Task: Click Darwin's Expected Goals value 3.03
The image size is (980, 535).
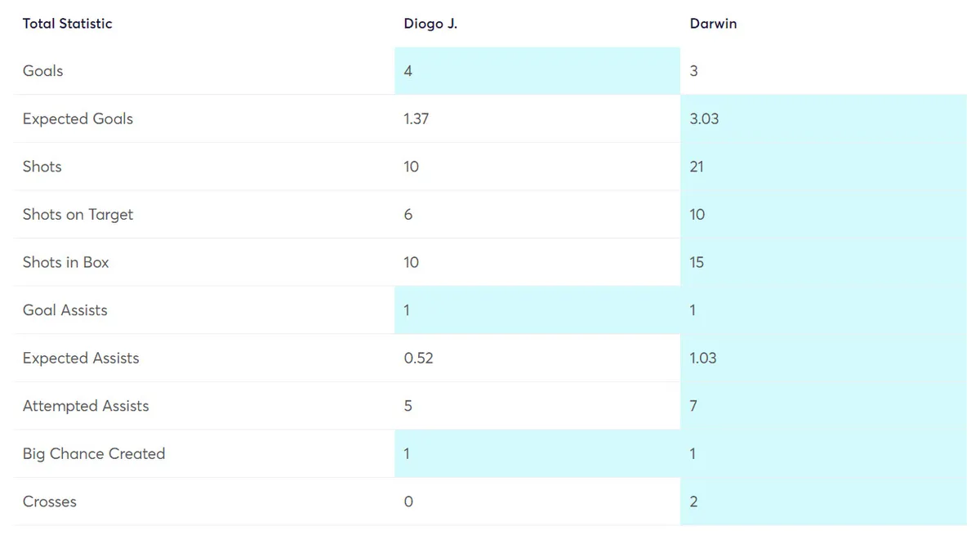Action: coord(704,118)
